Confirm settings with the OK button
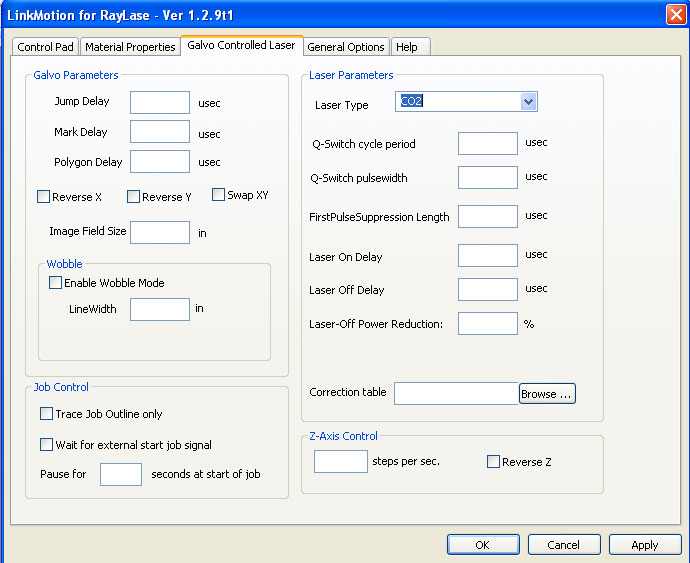 tap(483, 545)
